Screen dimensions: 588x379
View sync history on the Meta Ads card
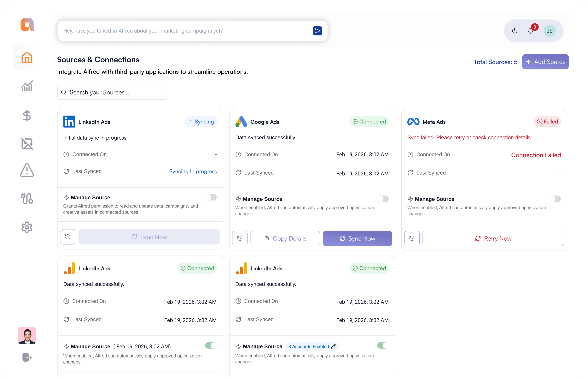pos(412,238)
